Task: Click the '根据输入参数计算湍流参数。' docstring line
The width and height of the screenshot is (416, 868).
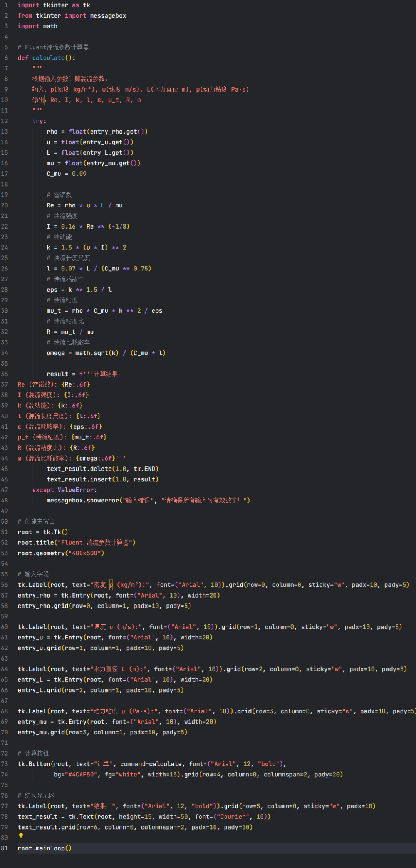Action: tap(70, 79)
